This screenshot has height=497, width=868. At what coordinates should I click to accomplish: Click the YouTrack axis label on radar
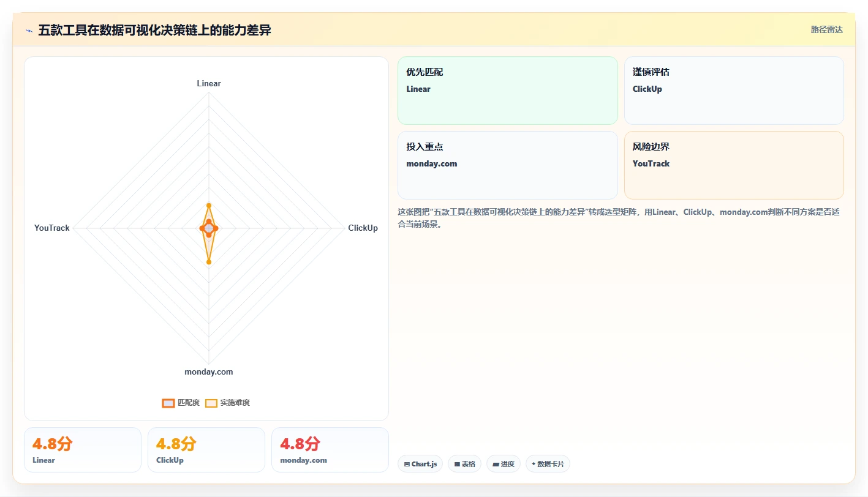[x=52, y=228]
